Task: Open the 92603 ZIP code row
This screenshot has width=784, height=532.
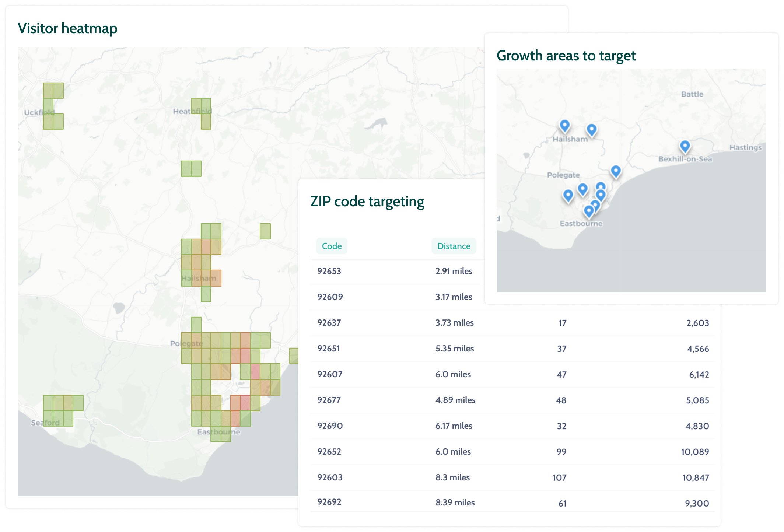Action: pos(330,477)
